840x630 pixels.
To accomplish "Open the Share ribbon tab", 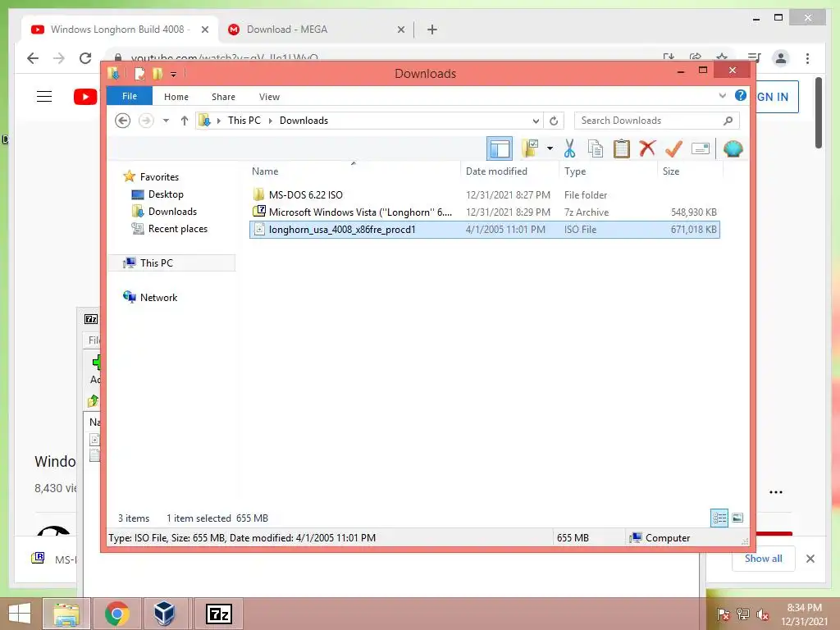I will (x=223, y=97).
